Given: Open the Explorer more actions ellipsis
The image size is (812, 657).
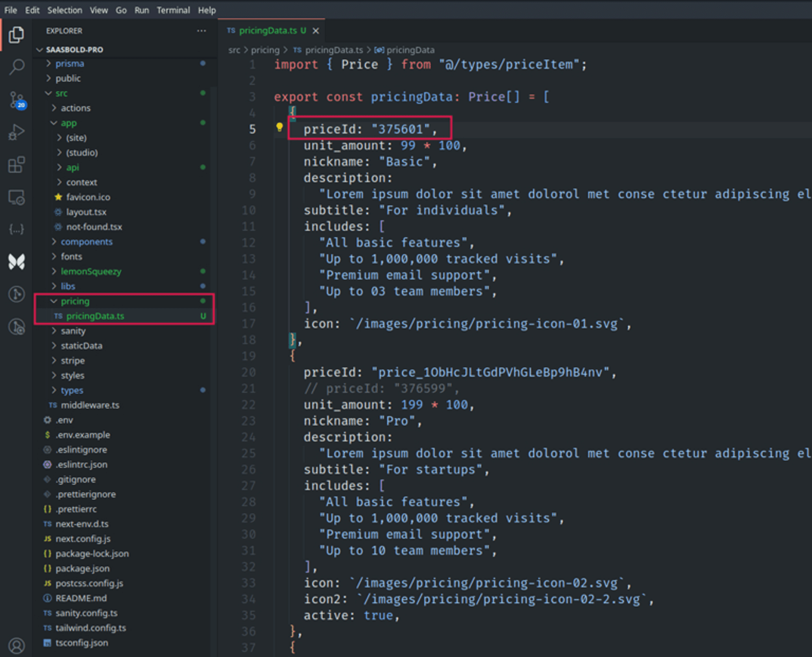Looking at the screenshot, I should pyautogui.click(x=202, y=30).
